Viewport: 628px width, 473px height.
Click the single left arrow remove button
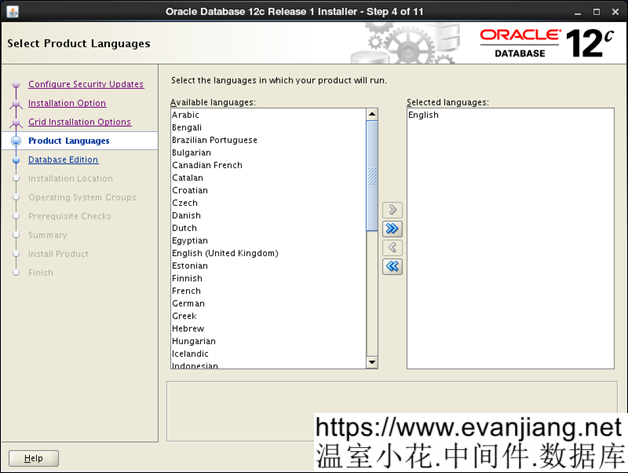click(x=392, y=248)
